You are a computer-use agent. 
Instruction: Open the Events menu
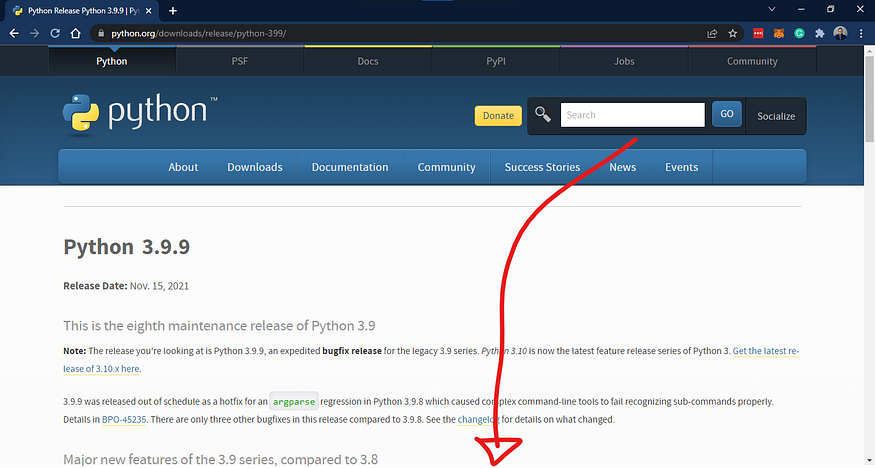click(681, 167)
